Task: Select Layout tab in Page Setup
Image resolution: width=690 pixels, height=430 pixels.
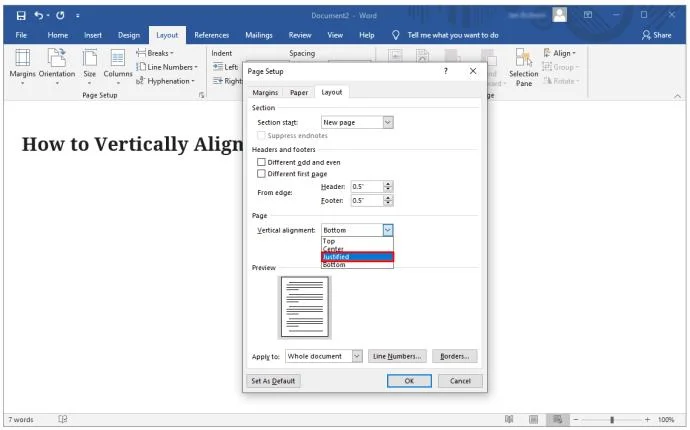Action: (x=331, y=92)
